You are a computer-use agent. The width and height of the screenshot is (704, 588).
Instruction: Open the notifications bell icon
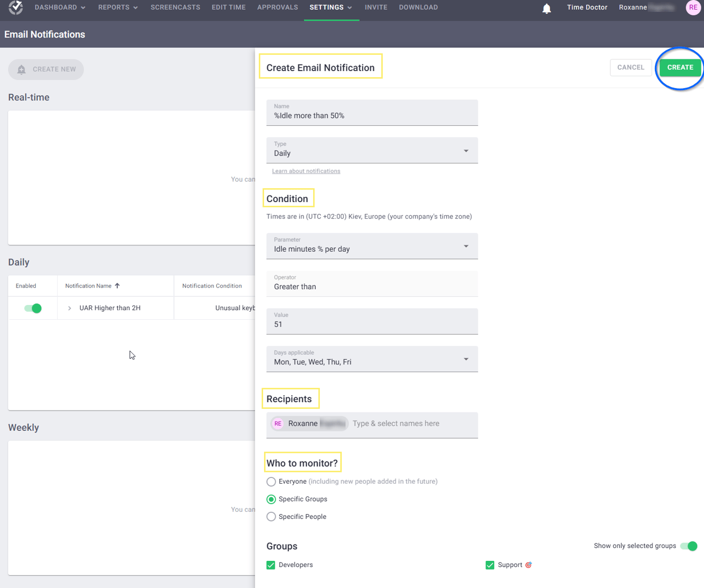(546, 8)
